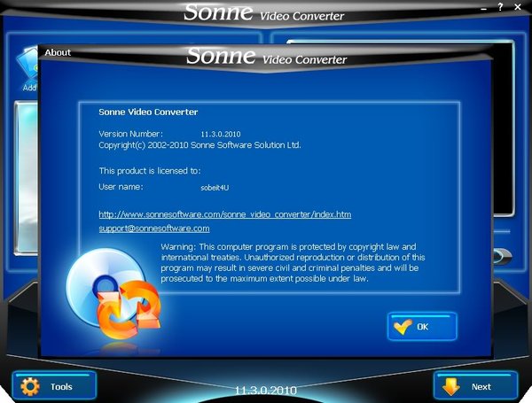
Task: Select the Add files icon behind the dialog
Action: (27, 69)
